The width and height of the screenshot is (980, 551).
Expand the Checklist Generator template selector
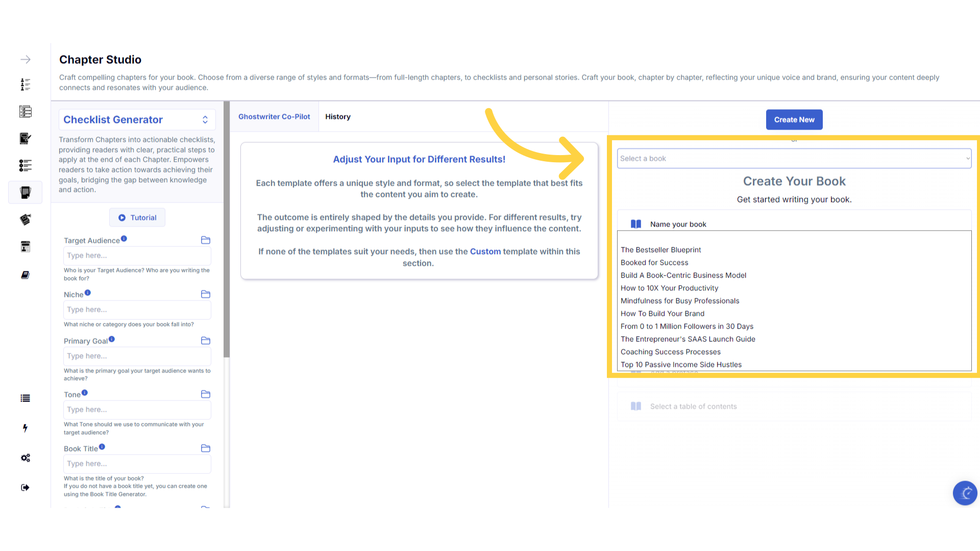click(137, 120)
